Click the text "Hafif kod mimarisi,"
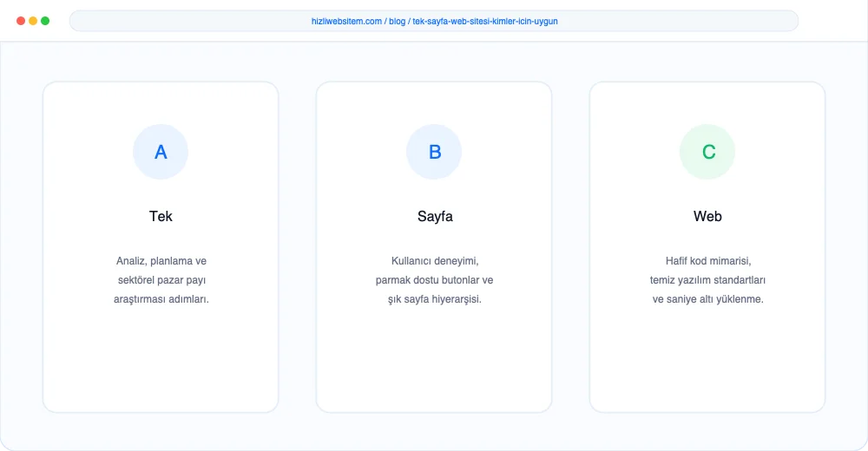The width and height of the screenshot is (868, 451). pyautogui.click(x=708, y=261)
